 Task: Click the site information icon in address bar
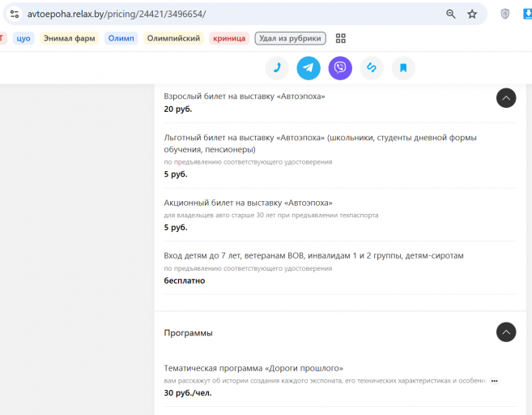pos(15,14)
